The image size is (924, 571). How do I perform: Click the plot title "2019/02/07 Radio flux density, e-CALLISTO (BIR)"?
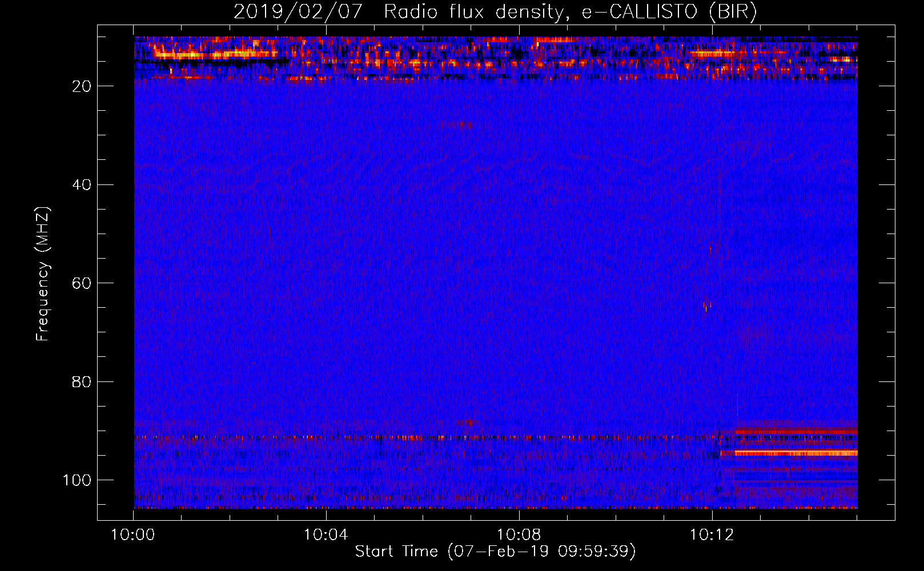point(495,11)
